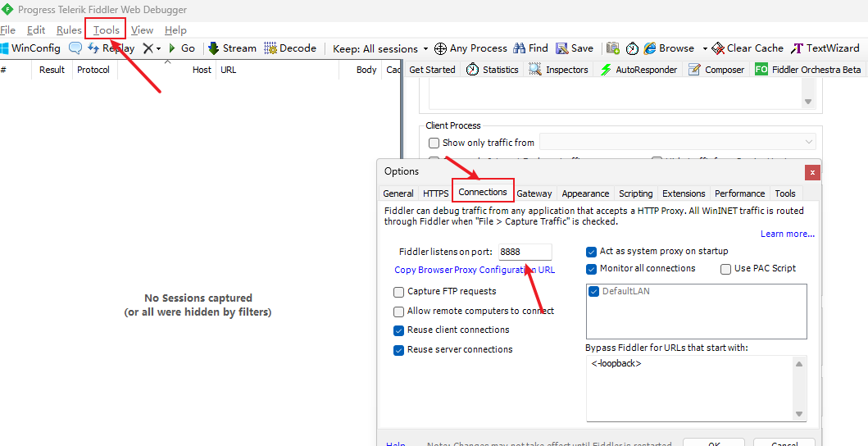Click the timer stopwatch icon
This screenshot has width=868, height=446.
pyautogui.click(x=632, y=48)
